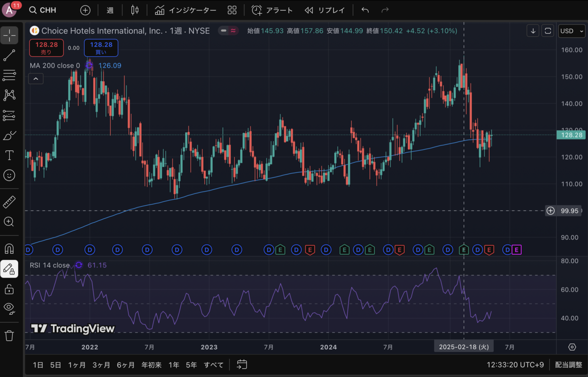Select the crosshair cursor tool
Image resolution: width=588 pixels, height=377 pixels.
(x=9, y=35)
